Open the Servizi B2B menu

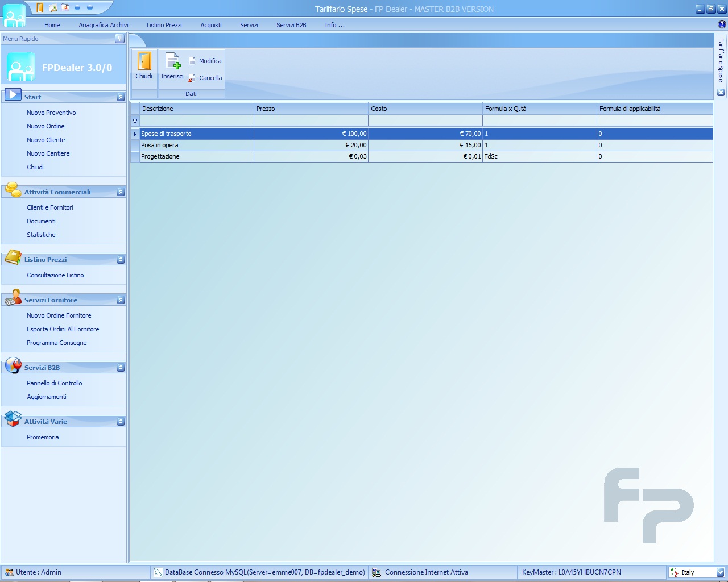[291, 25]
